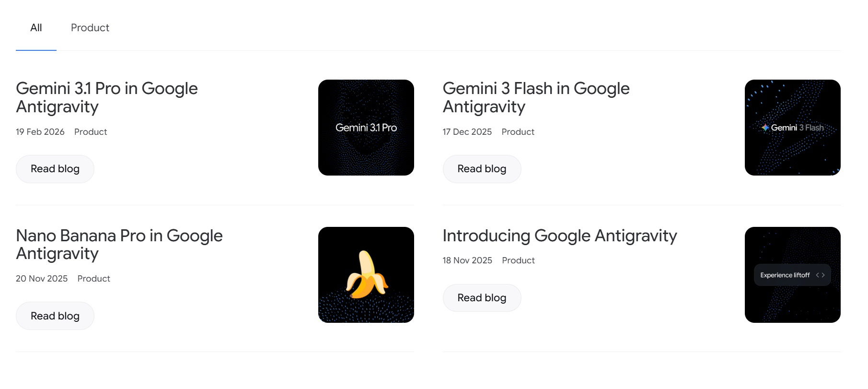The width and height of the screenshot is (868, 389).
Task: Open the Nano Banana Pro in Google Antigravity title
Action: (119, 245)
